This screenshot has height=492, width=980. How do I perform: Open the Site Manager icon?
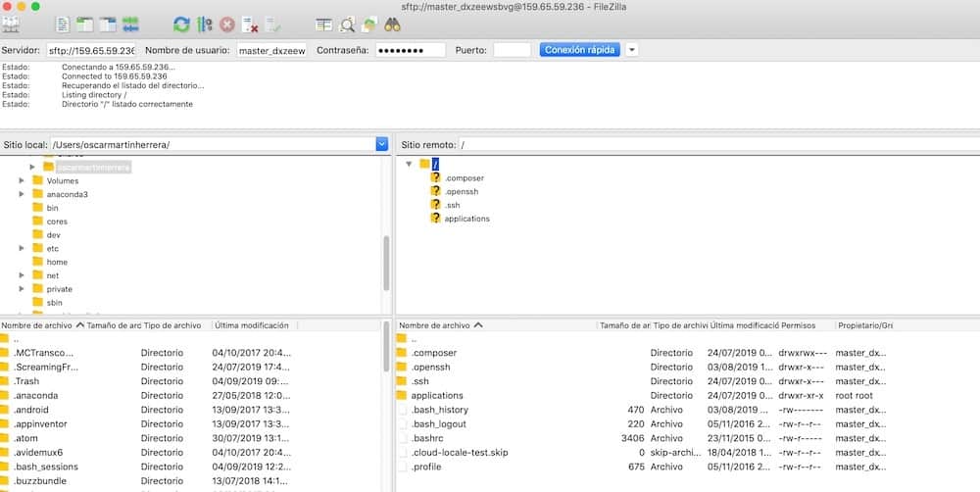click(11, 25)
